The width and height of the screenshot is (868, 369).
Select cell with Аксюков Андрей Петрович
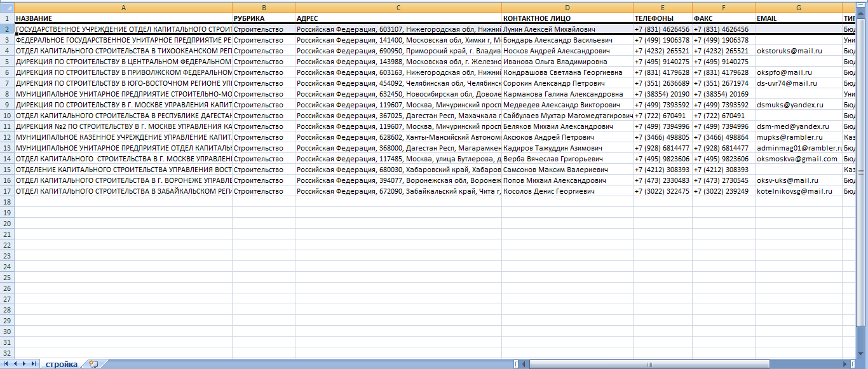[x=567, y=137]
